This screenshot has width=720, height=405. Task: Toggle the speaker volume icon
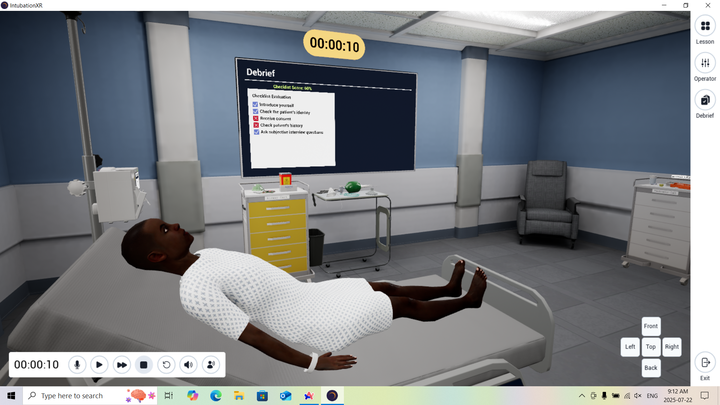pos(188,365)
